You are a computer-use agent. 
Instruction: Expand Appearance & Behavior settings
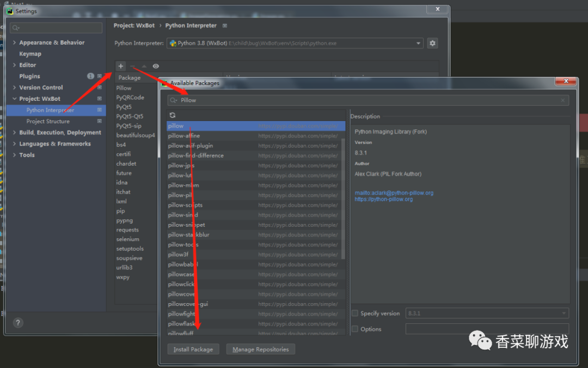14,43
